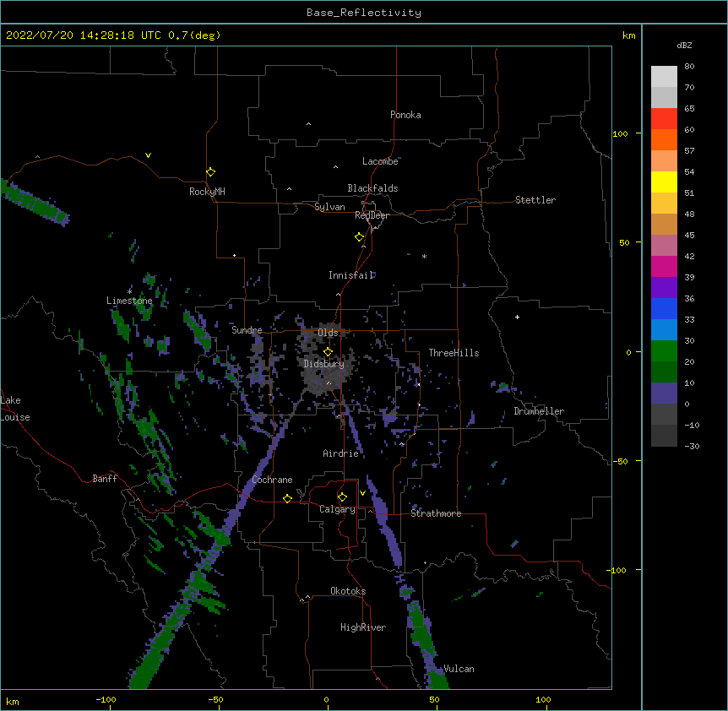Pick the blue 33-36 dBZ legend swatch
728x711 pixels.
[x=664, y=309]
